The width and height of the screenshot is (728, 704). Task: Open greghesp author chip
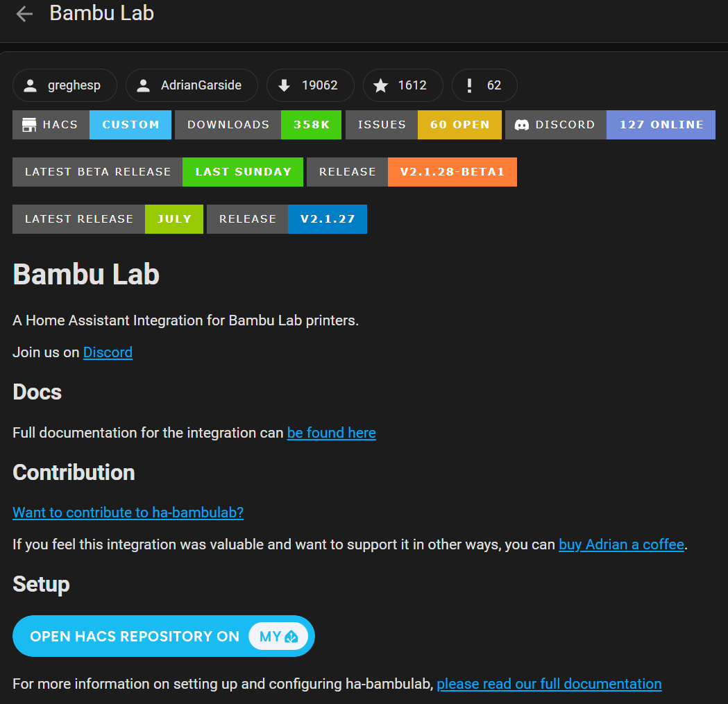coord(65,85)
